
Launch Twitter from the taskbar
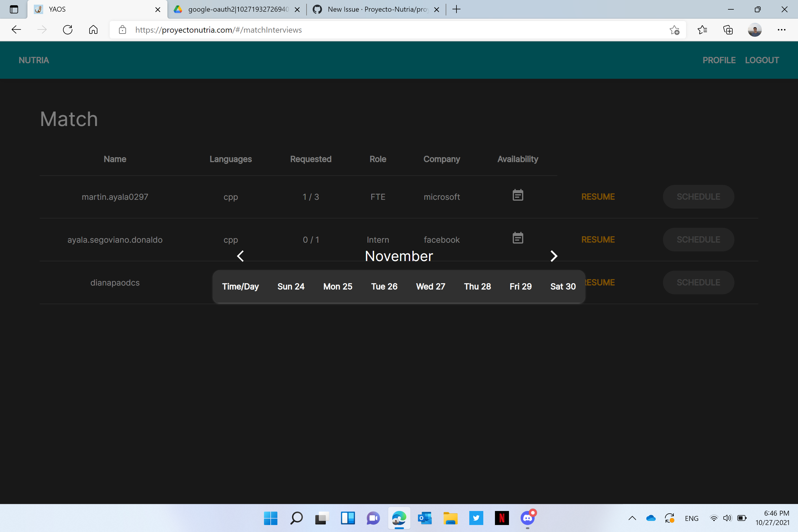476,518
